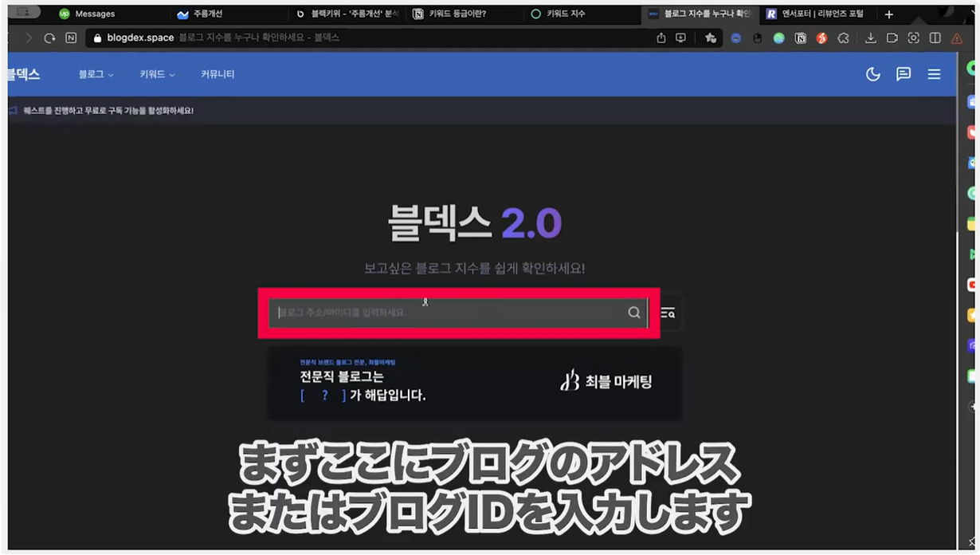
Task: Open the browser extensions puzzle icon
Action: (843, 38)
